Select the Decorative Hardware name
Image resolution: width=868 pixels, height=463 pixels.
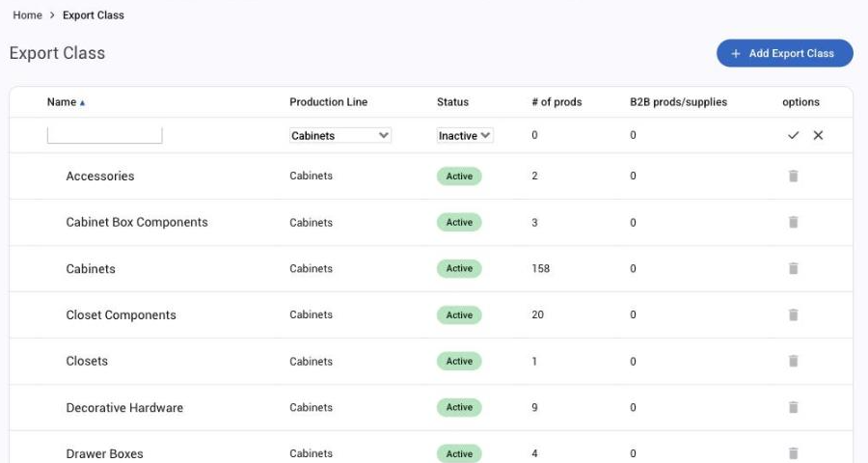coord(124,408)
